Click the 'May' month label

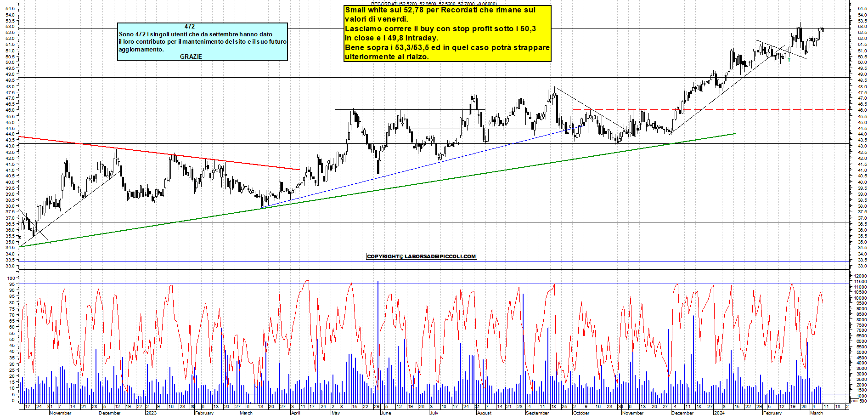(x=336, y=413)
